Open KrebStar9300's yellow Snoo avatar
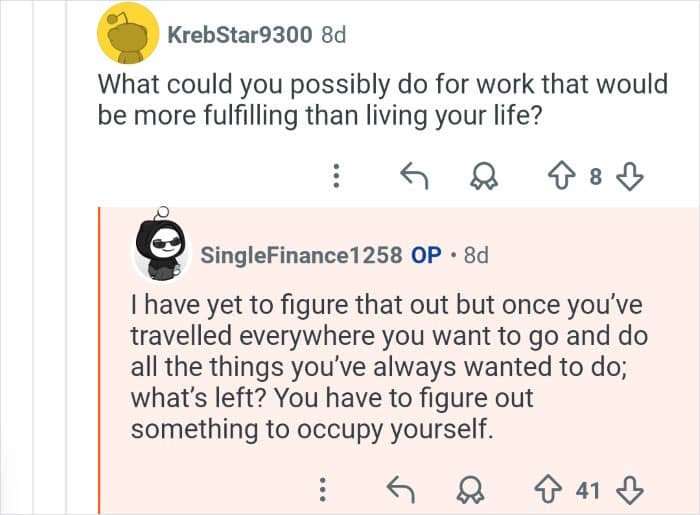Viewport: 700px width, 515px height. click(x=127, y=33)
